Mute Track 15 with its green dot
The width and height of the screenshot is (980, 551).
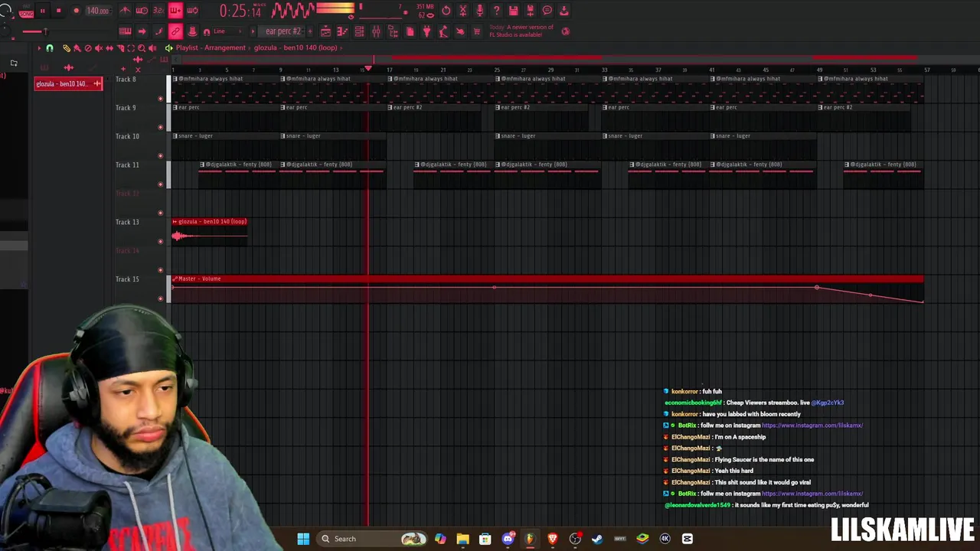point(160,298)
